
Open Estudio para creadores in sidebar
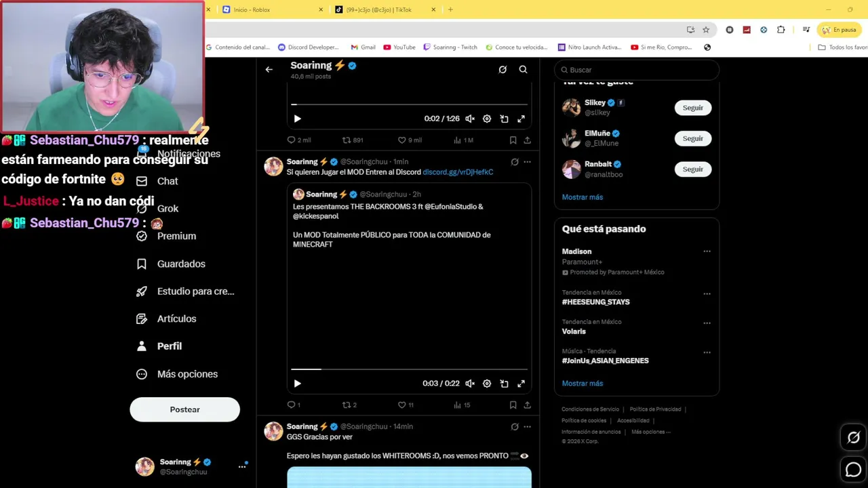[x=185, y=291]
